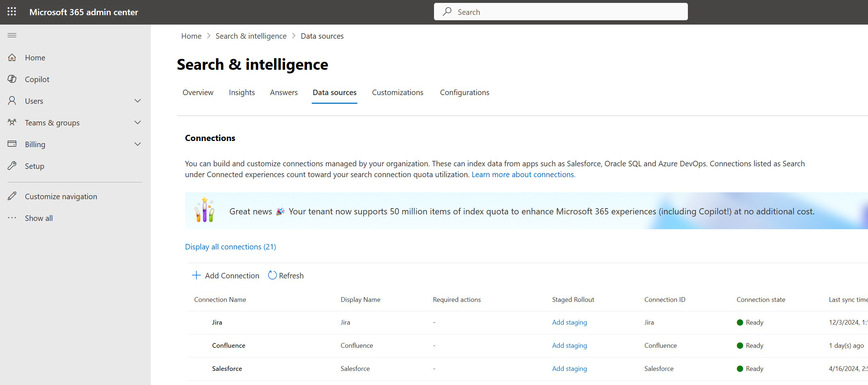Expand the Teams & groups chevron

click(x=137, y=123)
